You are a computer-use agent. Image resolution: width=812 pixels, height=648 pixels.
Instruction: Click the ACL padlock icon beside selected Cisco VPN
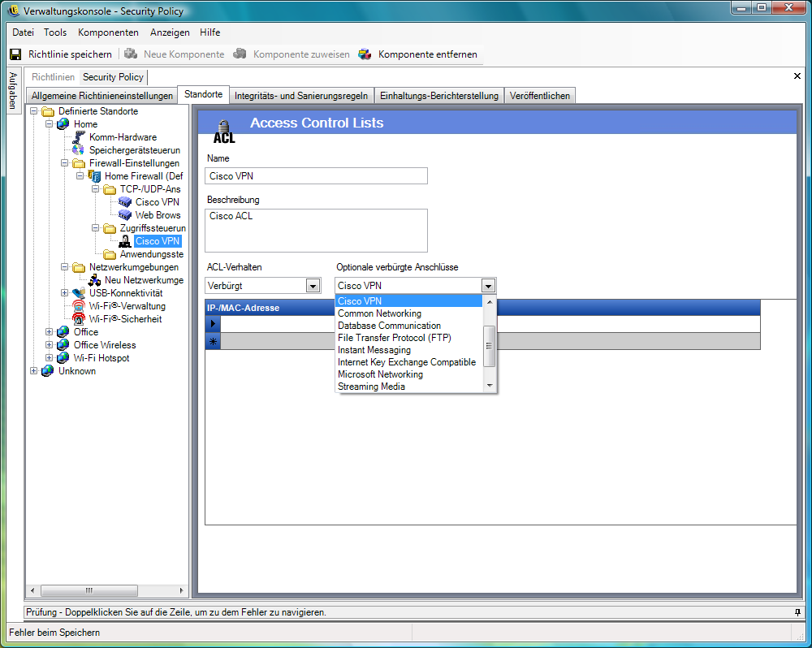[x=125, y=241]
